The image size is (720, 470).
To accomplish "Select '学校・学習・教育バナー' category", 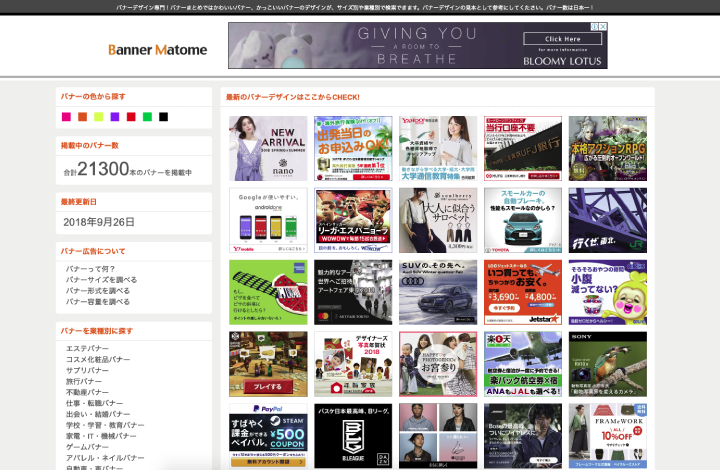I will click(x=105, y=425).
